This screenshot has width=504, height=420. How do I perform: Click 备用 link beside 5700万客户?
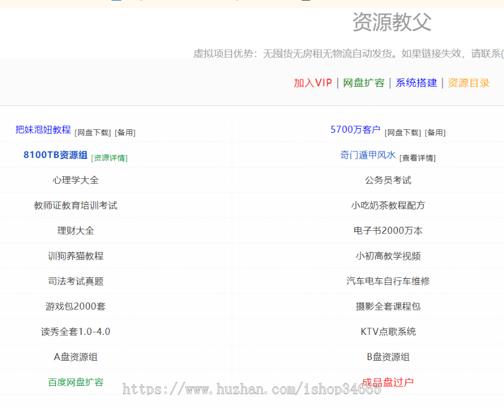coord(435,132)
